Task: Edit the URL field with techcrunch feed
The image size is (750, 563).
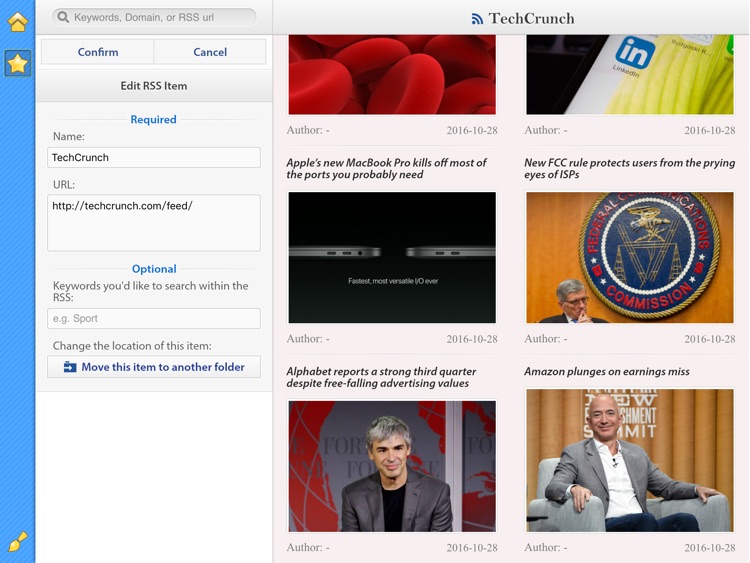Action: 154,222
